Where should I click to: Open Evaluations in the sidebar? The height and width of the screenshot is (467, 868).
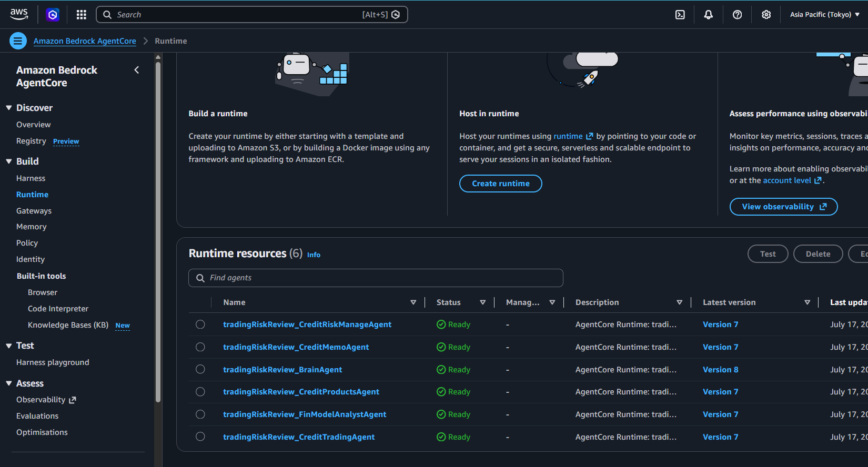pyautogui.click(x=37, y=416)
